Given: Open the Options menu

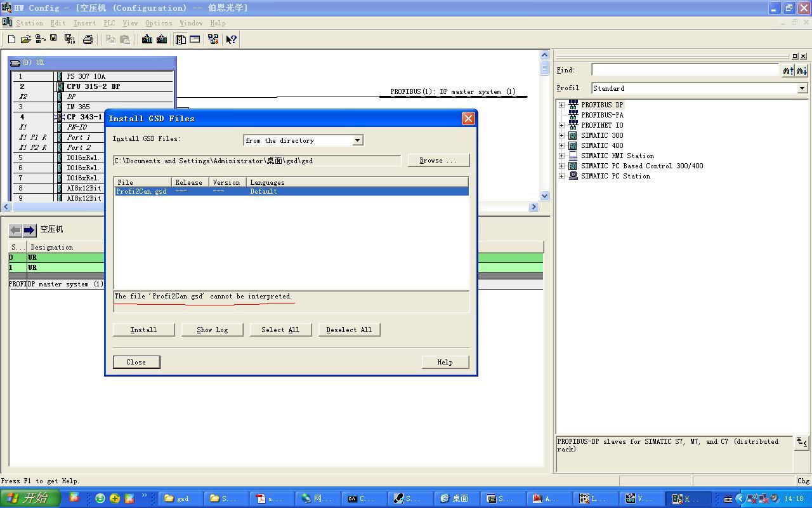Looking at the screenshot, I should point(158,23).
